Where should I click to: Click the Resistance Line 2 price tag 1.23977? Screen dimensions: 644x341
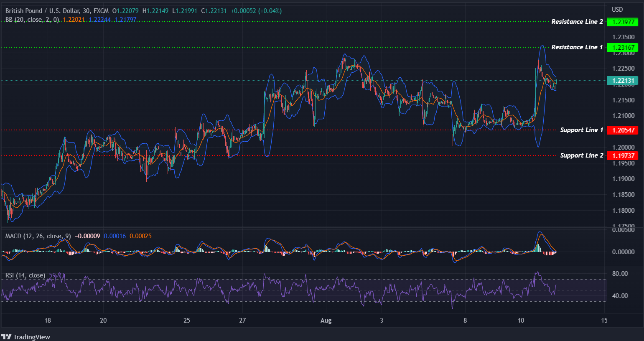tap(623, 22)
